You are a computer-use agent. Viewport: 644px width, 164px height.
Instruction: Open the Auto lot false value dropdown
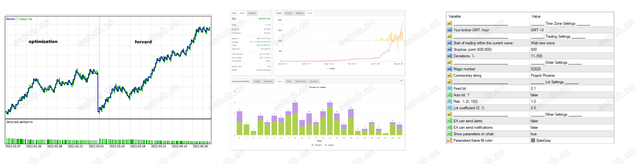click(572, 95)
